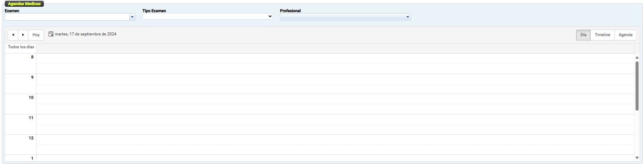Go to previous day with left arrow
This screenshot has height=164, width=644.
[x=13, y=35]
